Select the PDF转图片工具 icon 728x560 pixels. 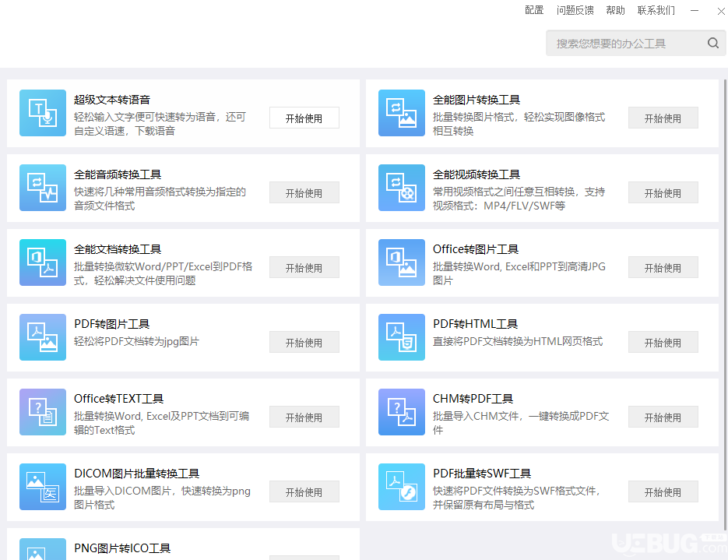[43, 337]
